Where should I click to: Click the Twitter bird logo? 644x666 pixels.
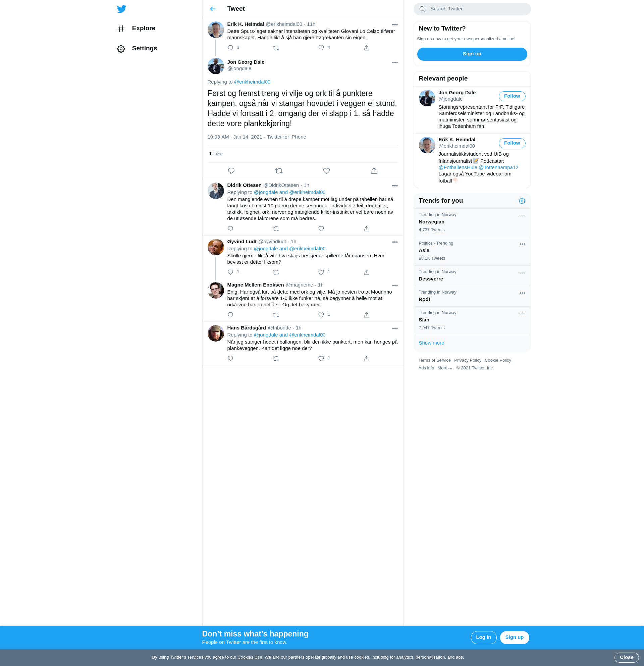[x=122, y=9]
